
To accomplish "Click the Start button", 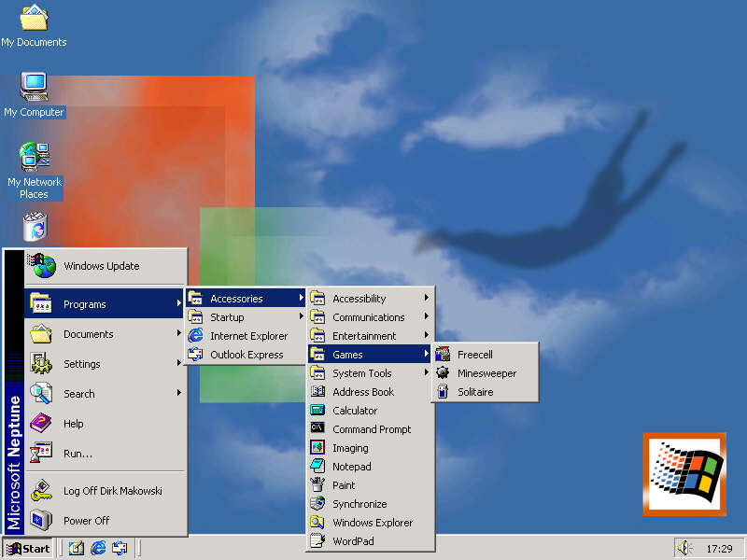I will pyautogui.click(x=28, y=548).
